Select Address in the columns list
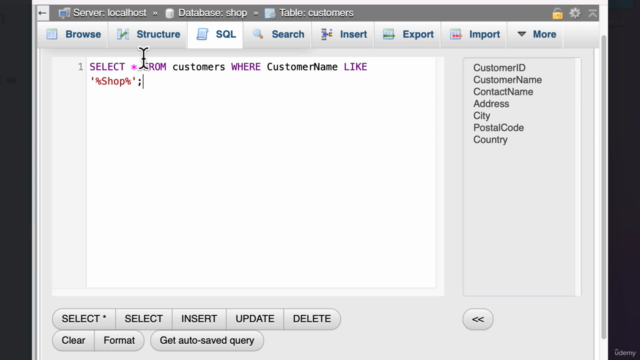This screenshot has height=360, width=640. coord(491,104)
